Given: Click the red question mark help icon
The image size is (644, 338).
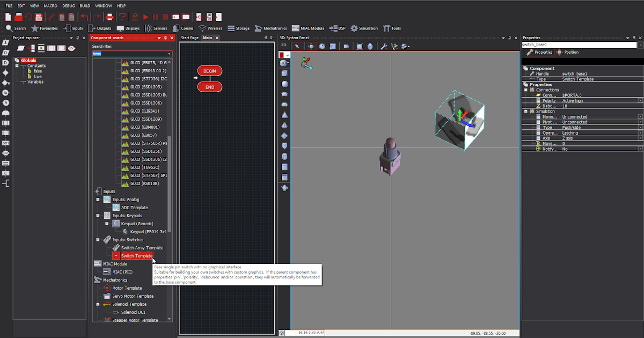Looking at the screenshot, I should (122, 17).
